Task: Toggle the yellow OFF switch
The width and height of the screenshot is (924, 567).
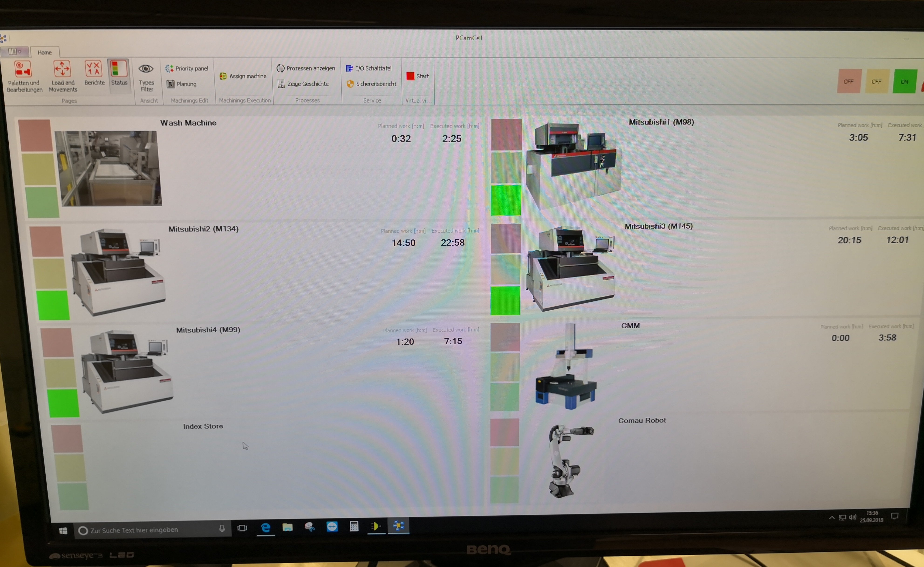Action: (877, 81)
